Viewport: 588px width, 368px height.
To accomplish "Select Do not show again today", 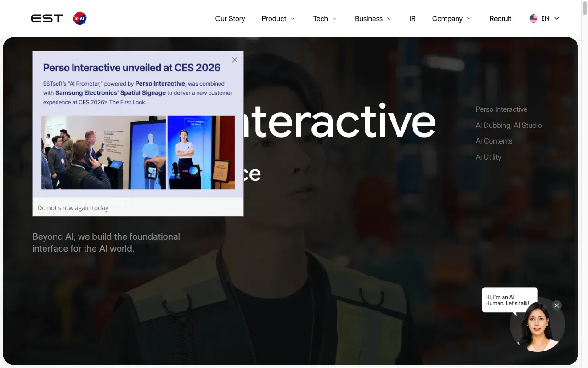I will (x=73, y=208).
